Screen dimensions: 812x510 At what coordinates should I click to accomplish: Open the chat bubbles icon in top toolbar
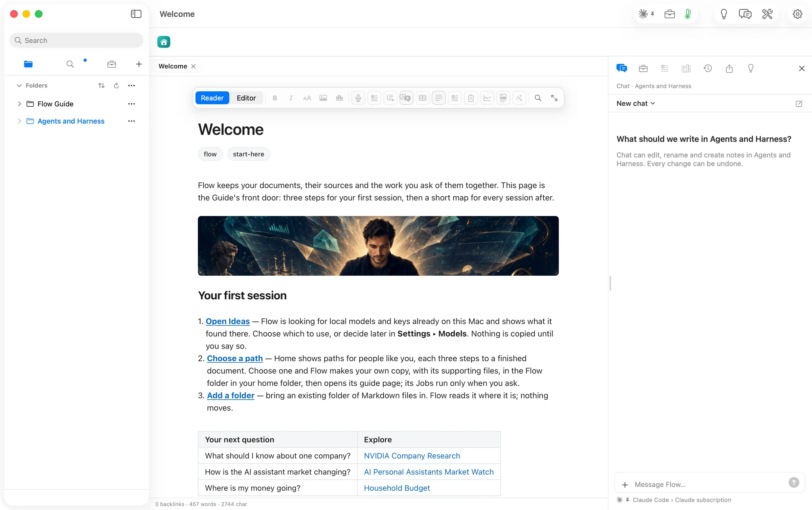coord(745,14)
